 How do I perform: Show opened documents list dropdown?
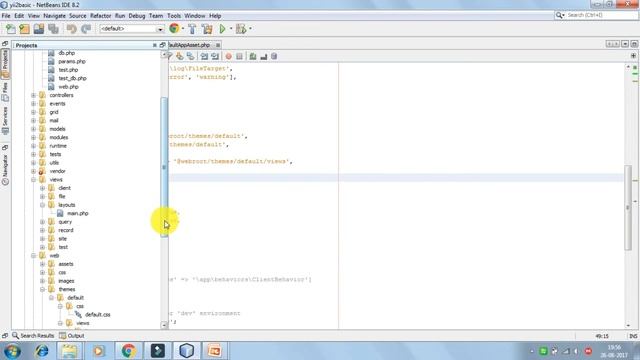click(x=625, y=44)
